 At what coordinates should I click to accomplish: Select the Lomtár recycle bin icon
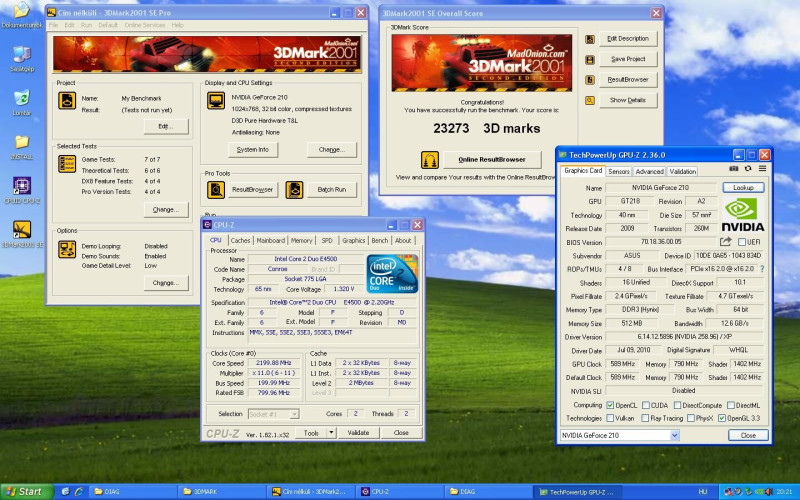point(21,102)
